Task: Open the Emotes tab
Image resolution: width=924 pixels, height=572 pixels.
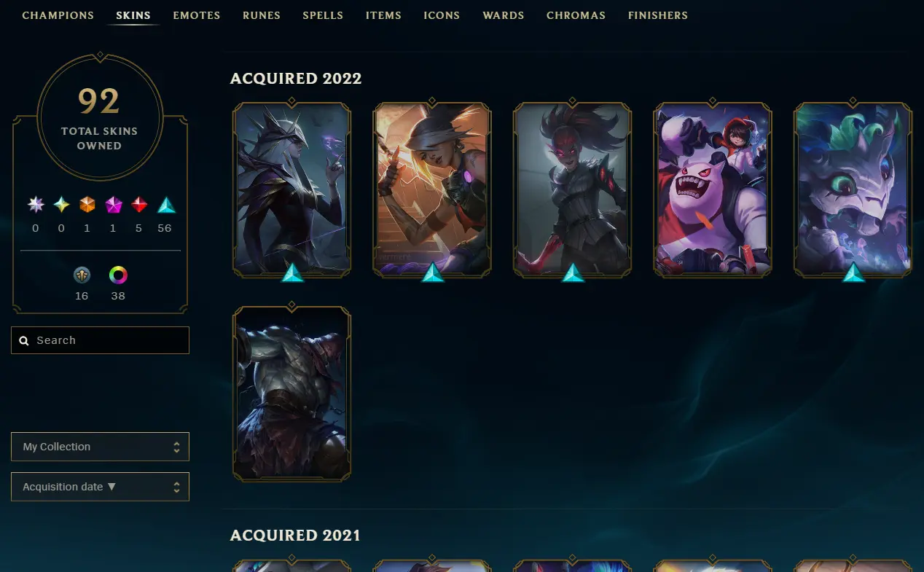Action: 197,15
